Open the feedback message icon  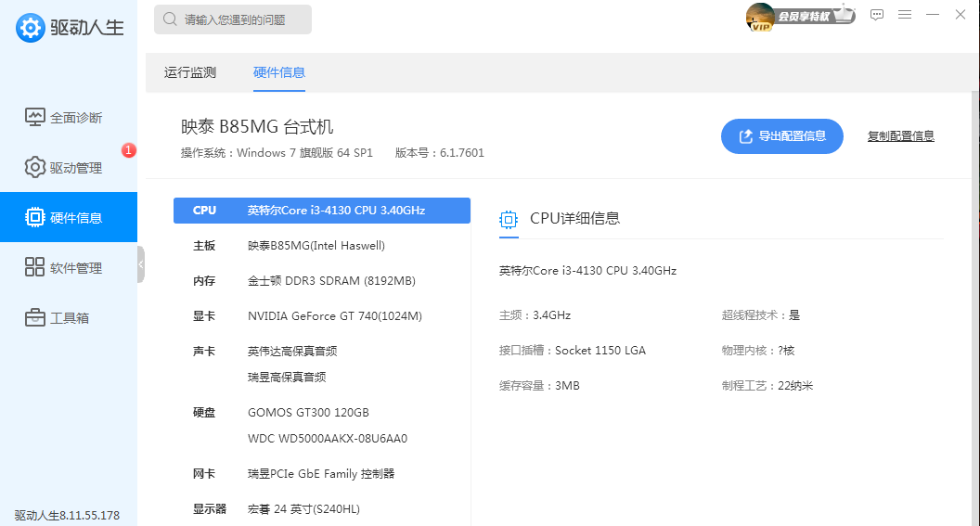pyautogui.click(x=877, y=14)
